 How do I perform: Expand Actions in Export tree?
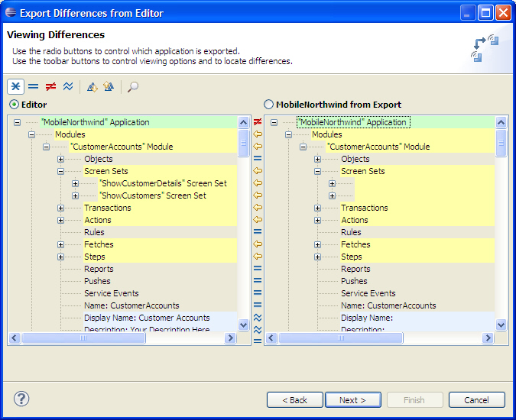(317, 220)
